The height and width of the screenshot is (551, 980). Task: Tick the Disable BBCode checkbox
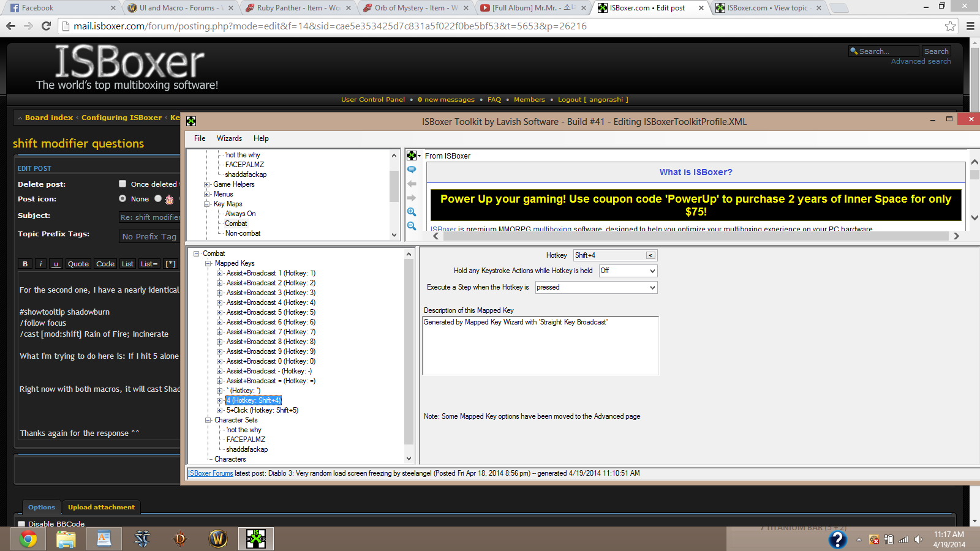pyautogui.click(x=21, y=524)
